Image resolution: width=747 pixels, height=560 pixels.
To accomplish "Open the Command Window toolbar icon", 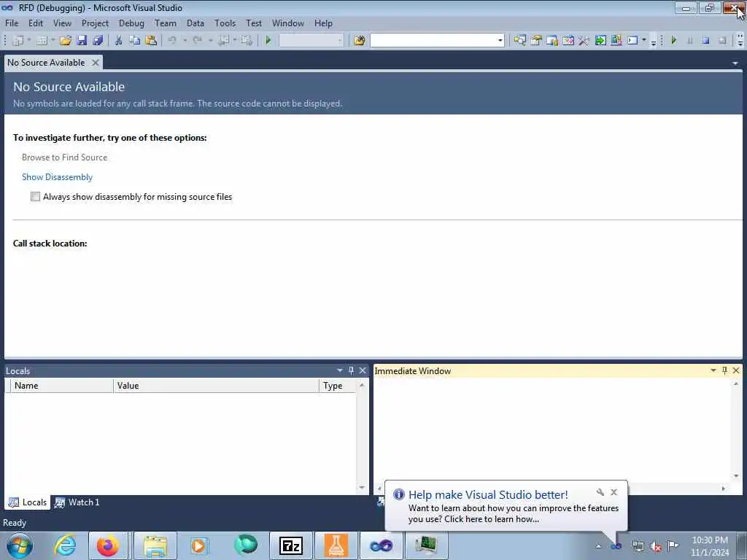I will (632, 41).
